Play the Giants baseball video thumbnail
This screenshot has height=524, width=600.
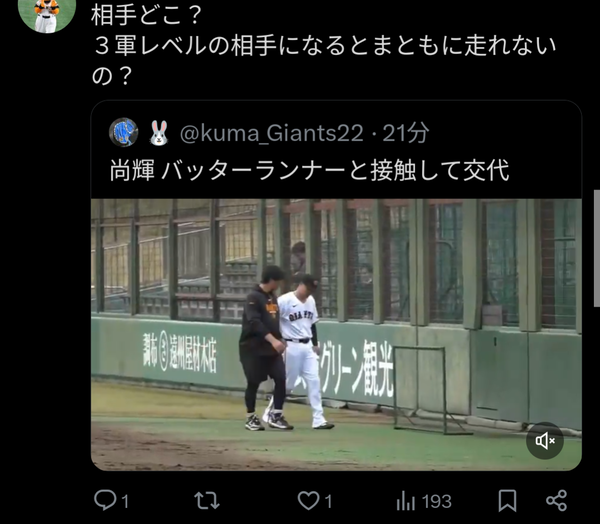click(336, 335)
